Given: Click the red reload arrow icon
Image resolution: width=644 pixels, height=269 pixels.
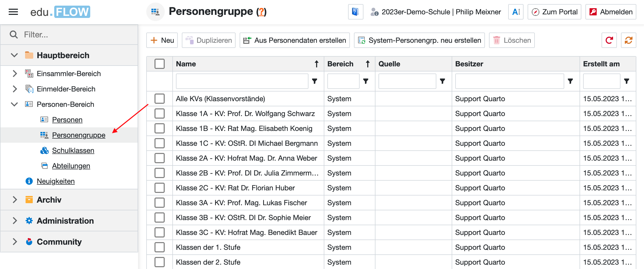Looking at the screenshot, I should (x=609, y=40).
